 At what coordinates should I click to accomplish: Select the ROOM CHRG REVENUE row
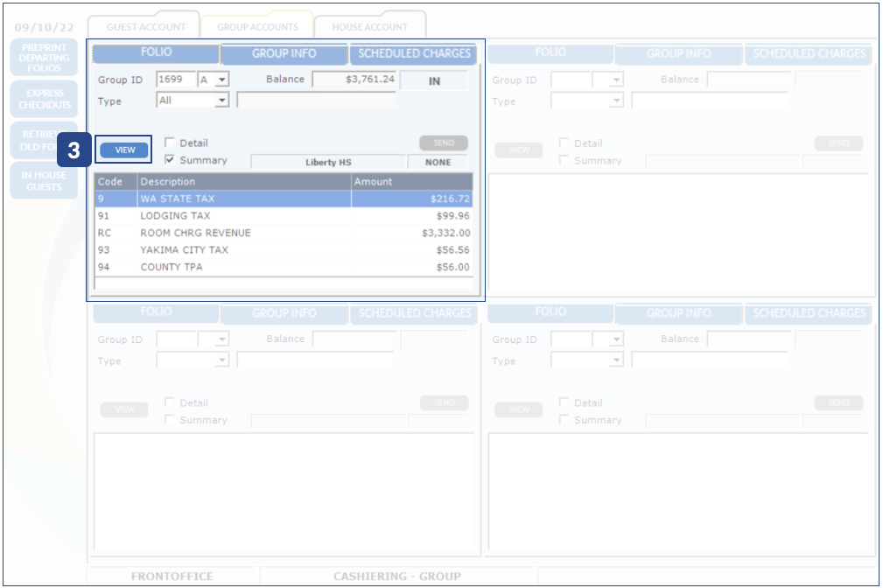pyautogui.click(x=284, y=233)
